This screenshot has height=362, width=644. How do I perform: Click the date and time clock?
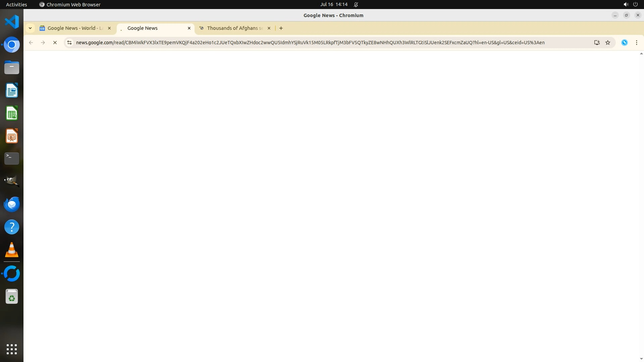333,4
